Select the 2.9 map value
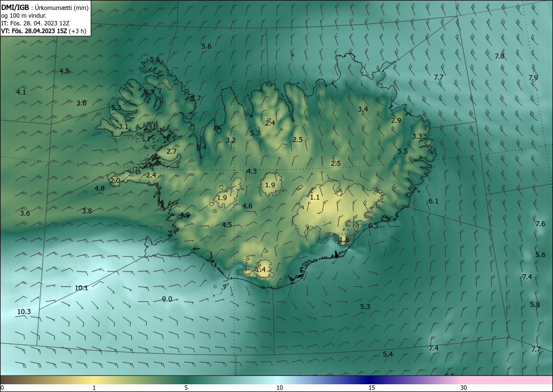The image size is (553, 392). 396,120
